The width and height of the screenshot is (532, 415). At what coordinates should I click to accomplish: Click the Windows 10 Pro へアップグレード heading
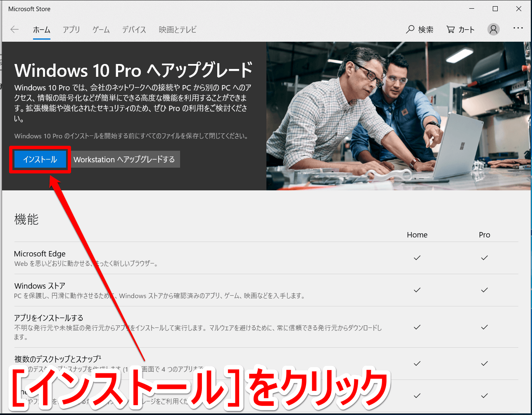133,70
